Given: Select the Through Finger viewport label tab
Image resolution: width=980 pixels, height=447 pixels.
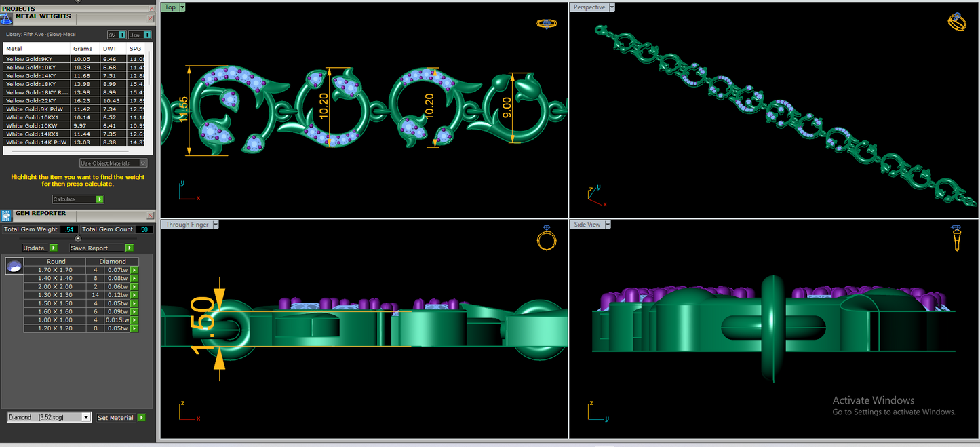Looking at the screenshot, I should (187, 225).
